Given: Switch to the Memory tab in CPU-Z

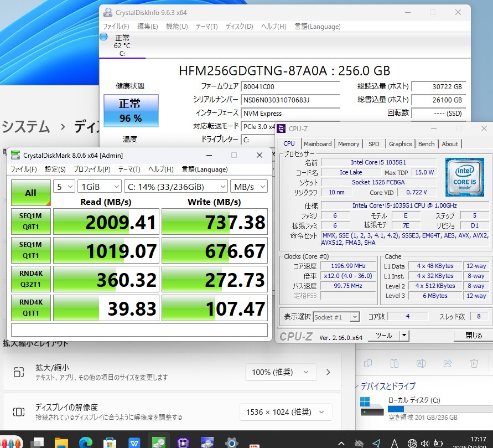Looking at the screenshot, I should [349, 144].
